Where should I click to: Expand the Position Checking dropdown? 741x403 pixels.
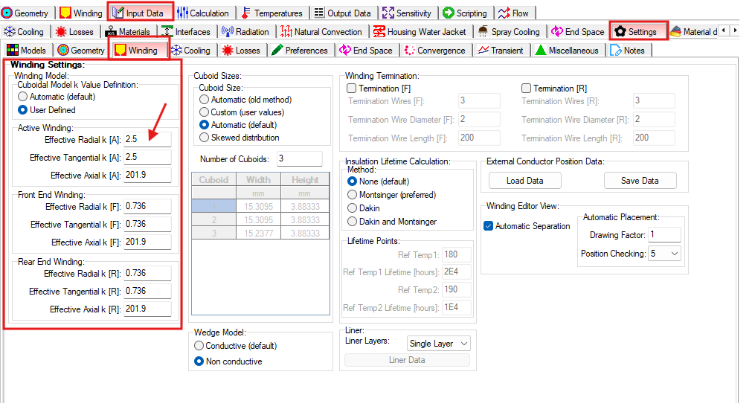[x=664, y=254]
